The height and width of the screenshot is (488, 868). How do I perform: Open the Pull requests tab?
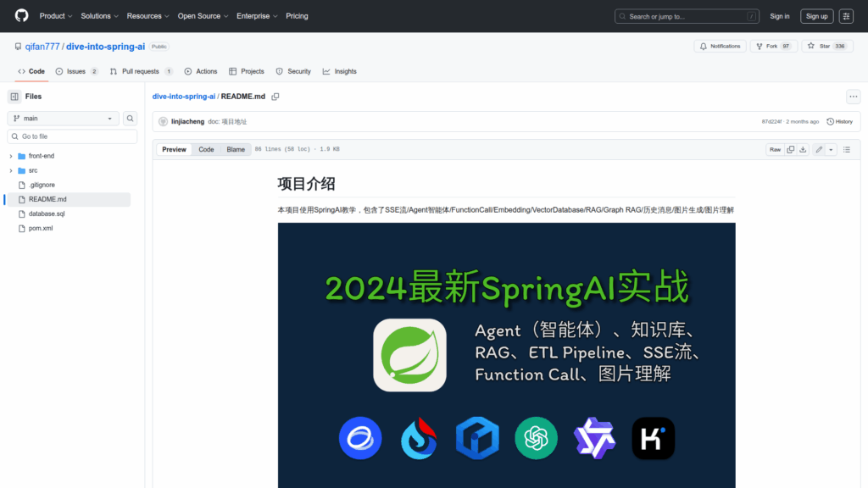click(140, 71)
